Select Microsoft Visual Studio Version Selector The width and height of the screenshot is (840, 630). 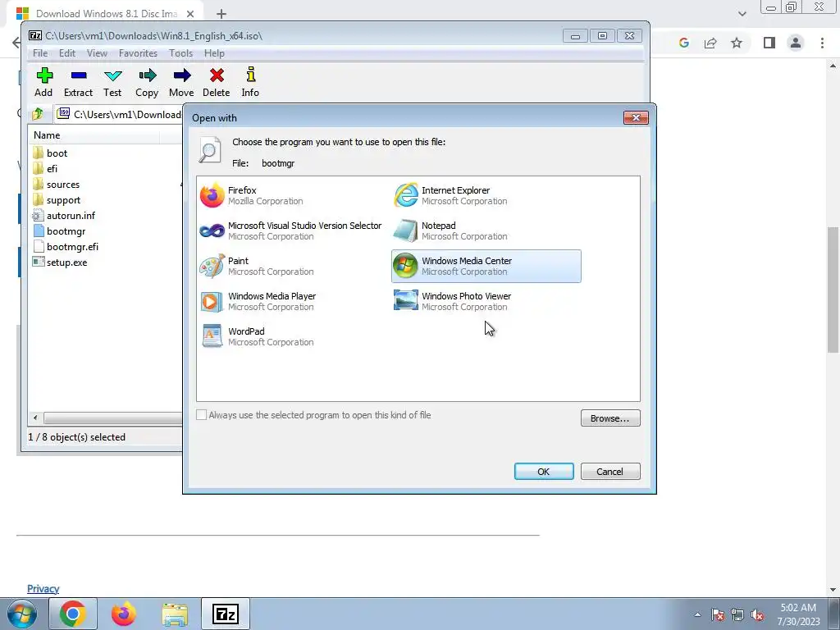294,231
